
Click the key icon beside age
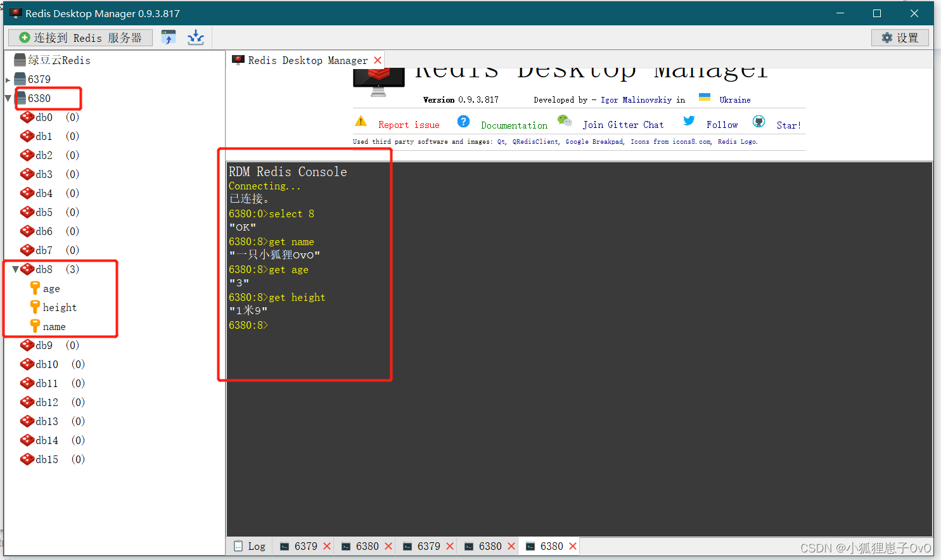[35, 288]
